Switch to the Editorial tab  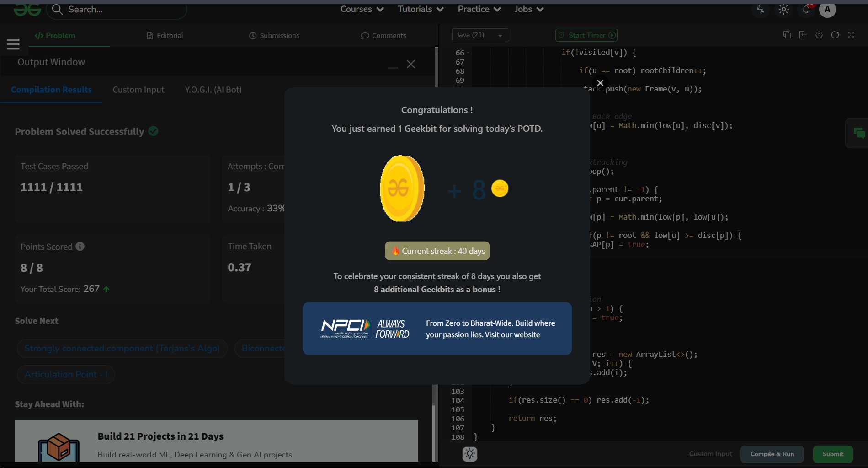(165, 36)
